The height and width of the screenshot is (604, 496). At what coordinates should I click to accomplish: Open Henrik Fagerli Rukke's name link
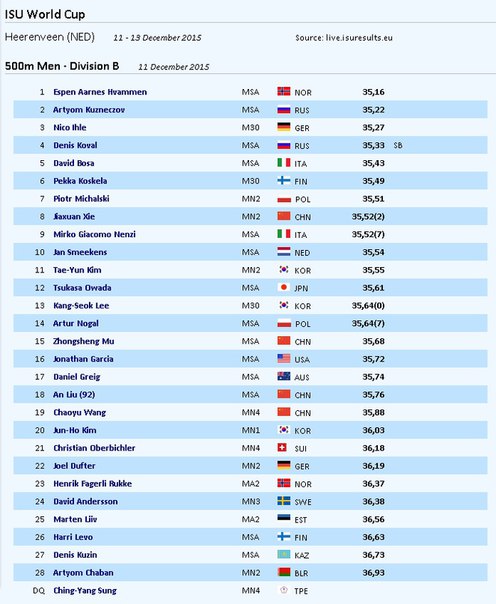tap(92, 483)
